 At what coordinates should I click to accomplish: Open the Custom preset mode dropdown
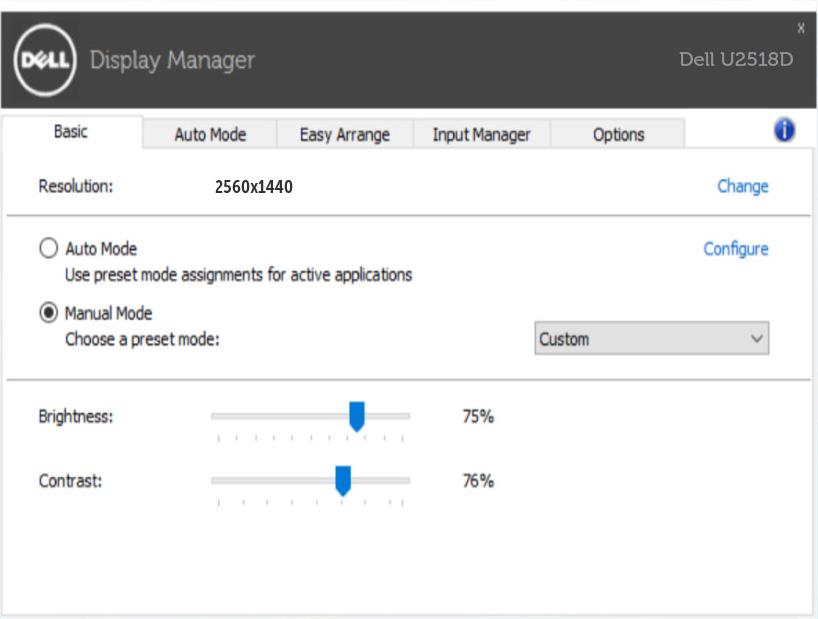[652, 338]
